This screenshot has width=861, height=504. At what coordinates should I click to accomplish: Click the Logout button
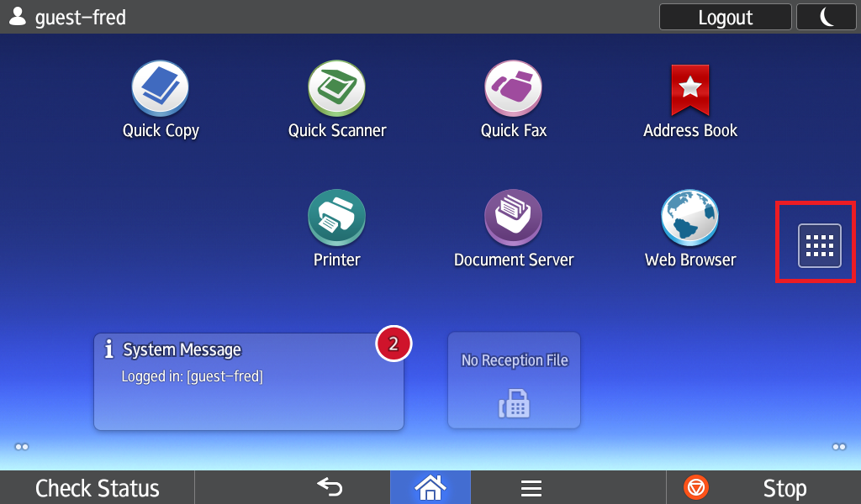click(x=725, y=17)
